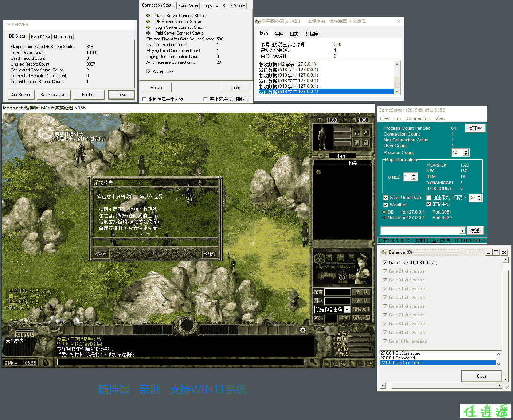Click the Balance gate list scrollbar up arrow
The image size is (513, 420).
[505, 260]
